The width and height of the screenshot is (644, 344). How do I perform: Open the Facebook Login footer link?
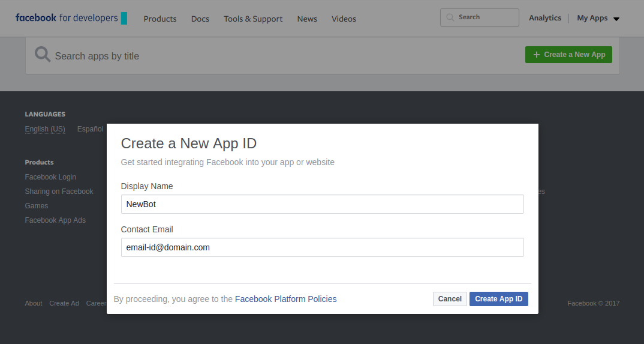50,177
